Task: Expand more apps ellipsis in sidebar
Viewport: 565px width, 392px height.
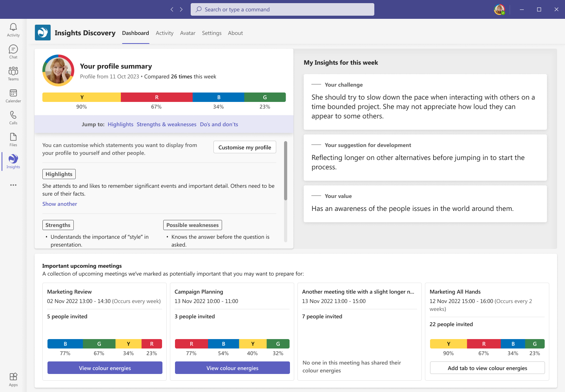Action: tap(13, 185)
